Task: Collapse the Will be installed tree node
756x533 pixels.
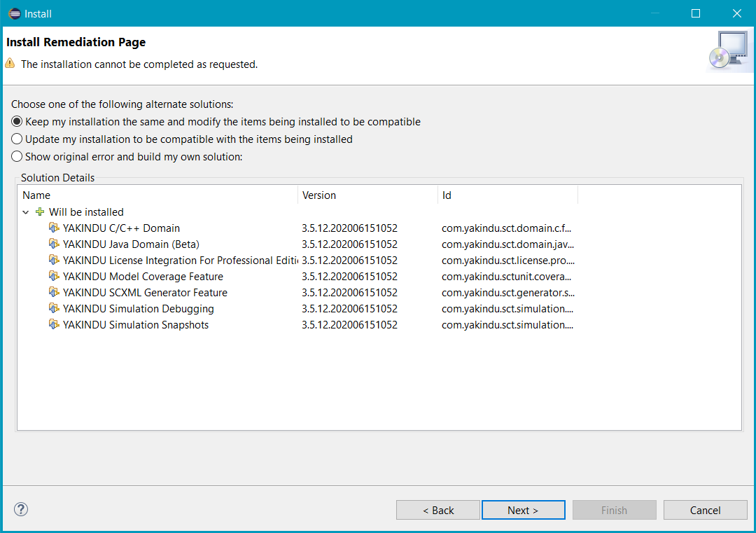Action: [26, 212]
